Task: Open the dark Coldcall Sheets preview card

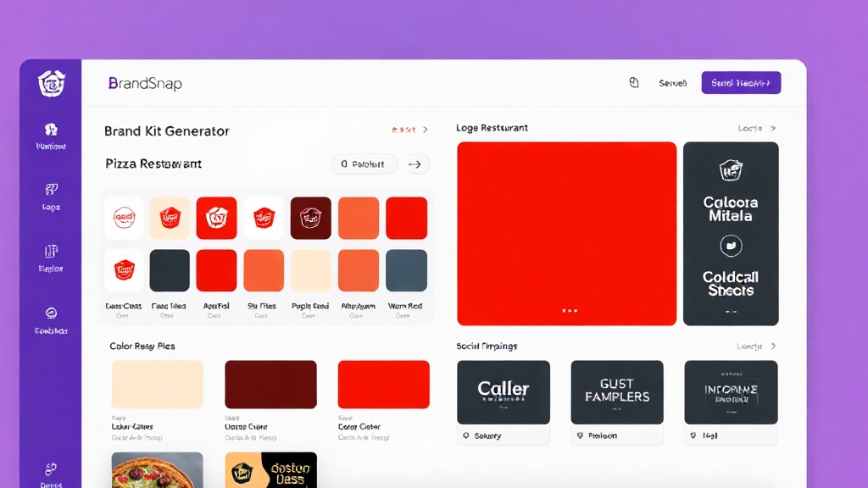Action: pyautogui.click(x=731, y=234)
